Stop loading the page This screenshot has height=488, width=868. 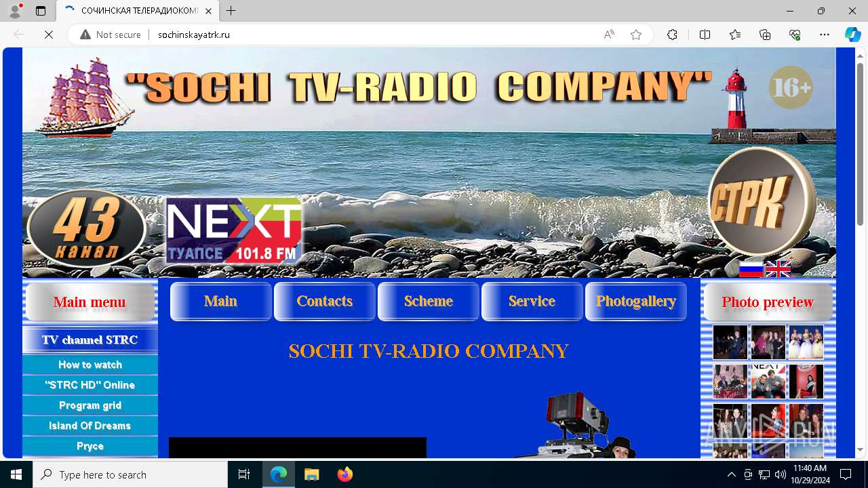click(49, 35)
